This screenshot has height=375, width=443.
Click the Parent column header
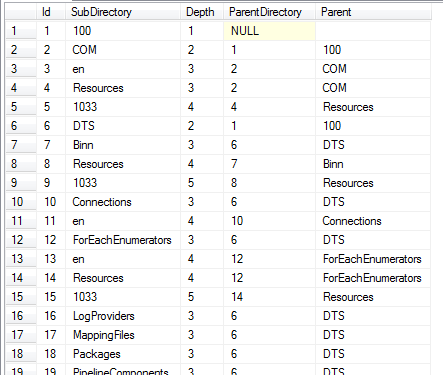(x=373, y=12)
